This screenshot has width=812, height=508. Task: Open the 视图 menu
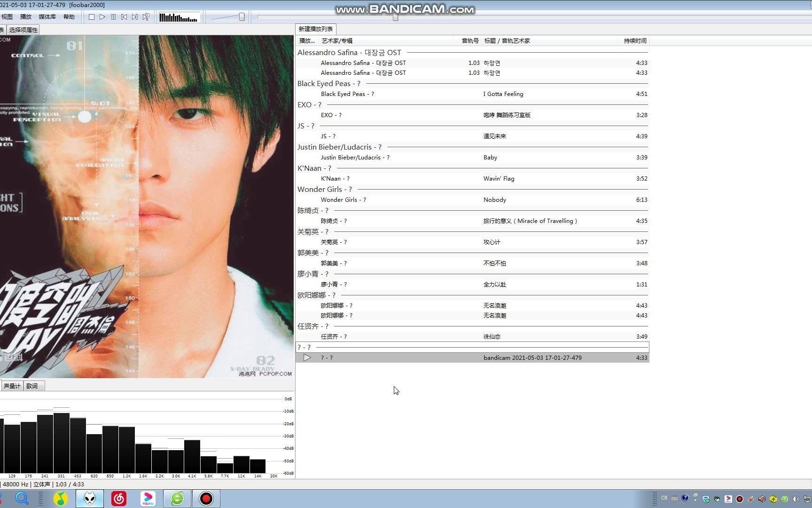(x=7, y=17)
